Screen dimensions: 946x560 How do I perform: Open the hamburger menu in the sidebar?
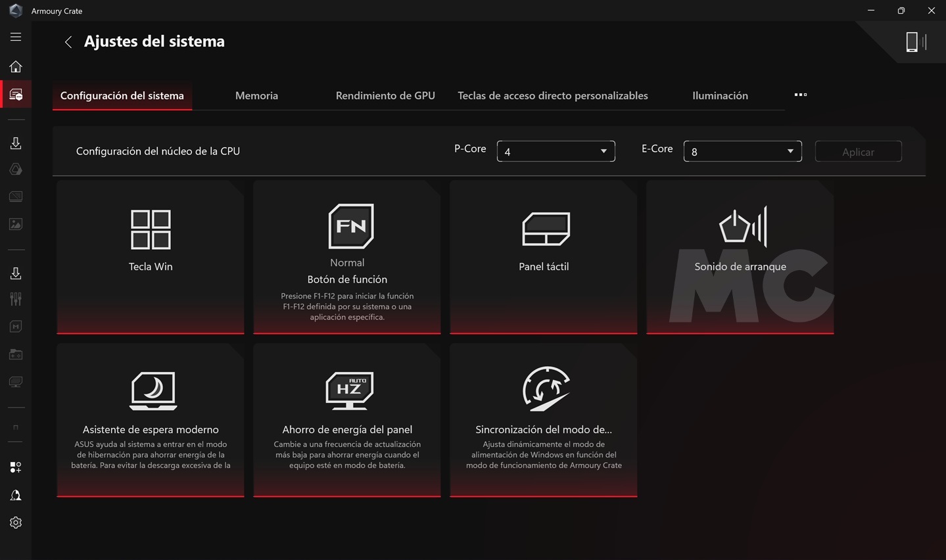[16, 37]
